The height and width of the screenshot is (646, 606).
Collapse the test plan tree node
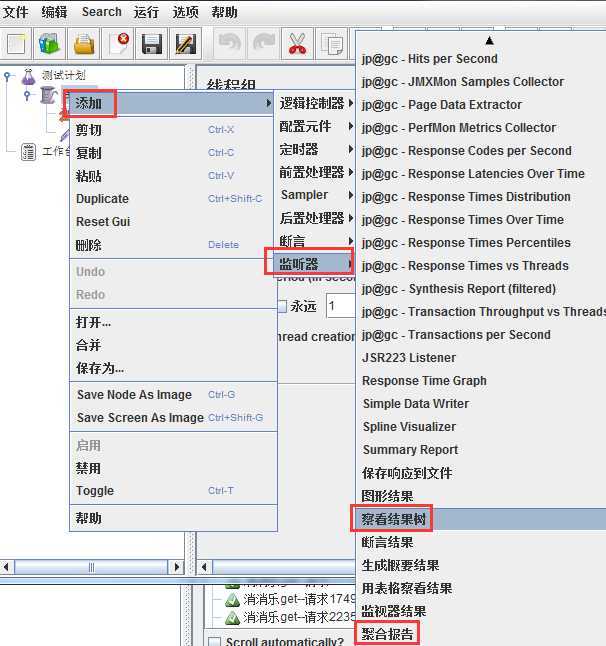coord(7,76)
